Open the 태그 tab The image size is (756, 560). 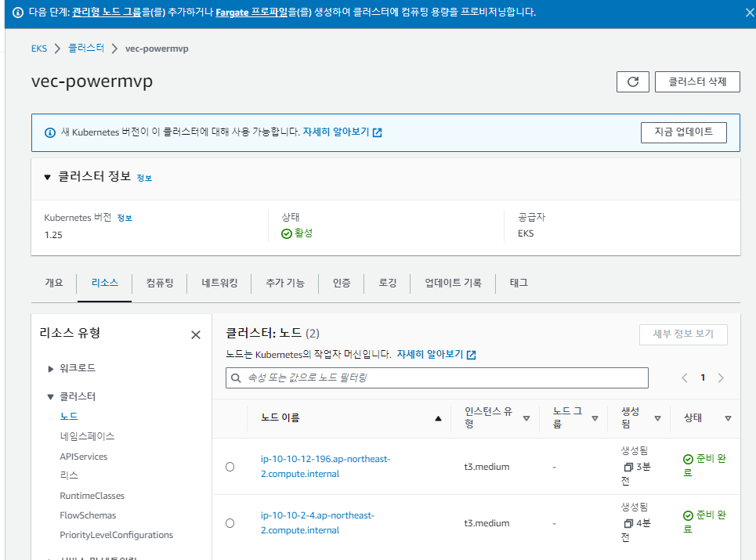tap(519, 283)
